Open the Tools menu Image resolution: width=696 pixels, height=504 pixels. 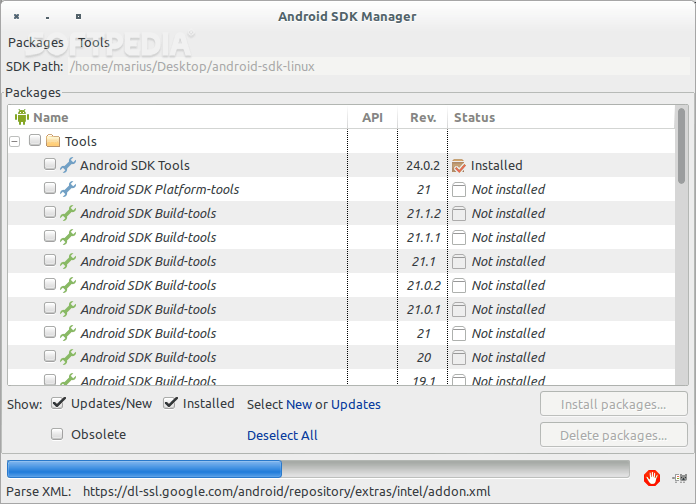coord(94,43)
